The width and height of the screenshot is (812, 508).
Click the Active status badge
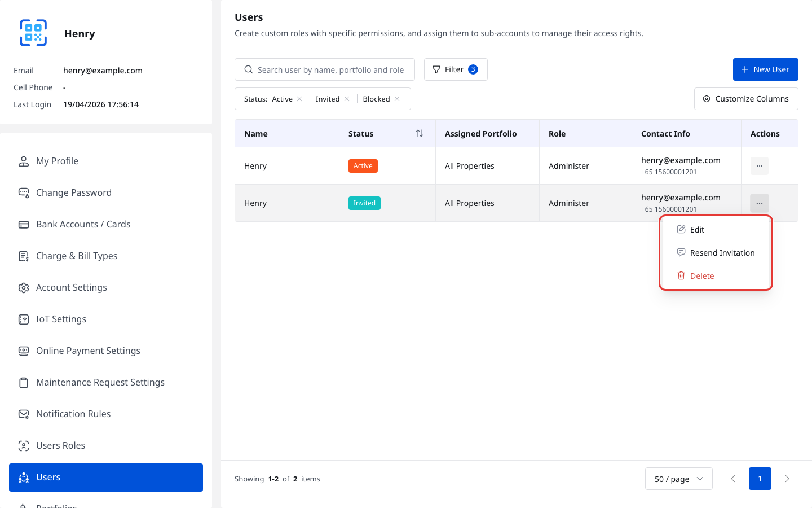(x=363, y=166)
